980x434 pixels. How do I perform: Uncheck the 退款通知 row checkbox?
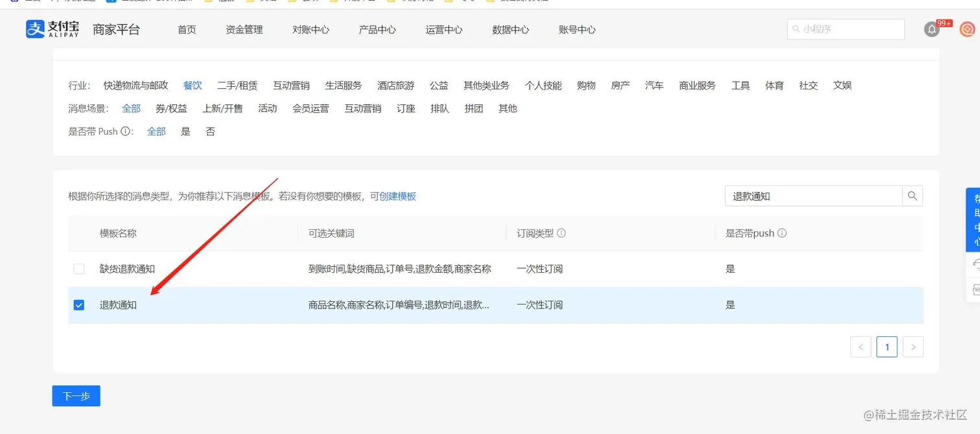79,305
